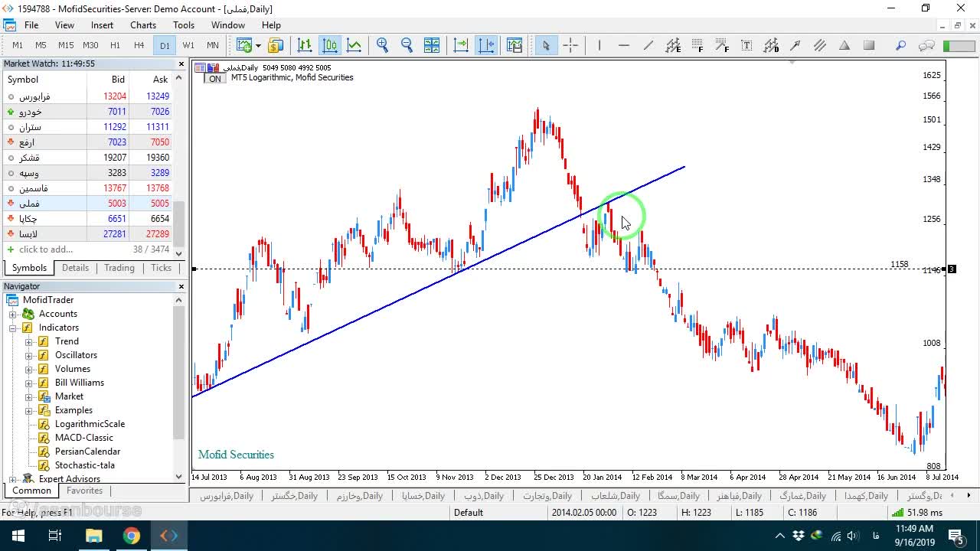Select the equidistant channel tool (E)
The width and height of the screenshot is (980, 551).
click(x=673, y=45)
